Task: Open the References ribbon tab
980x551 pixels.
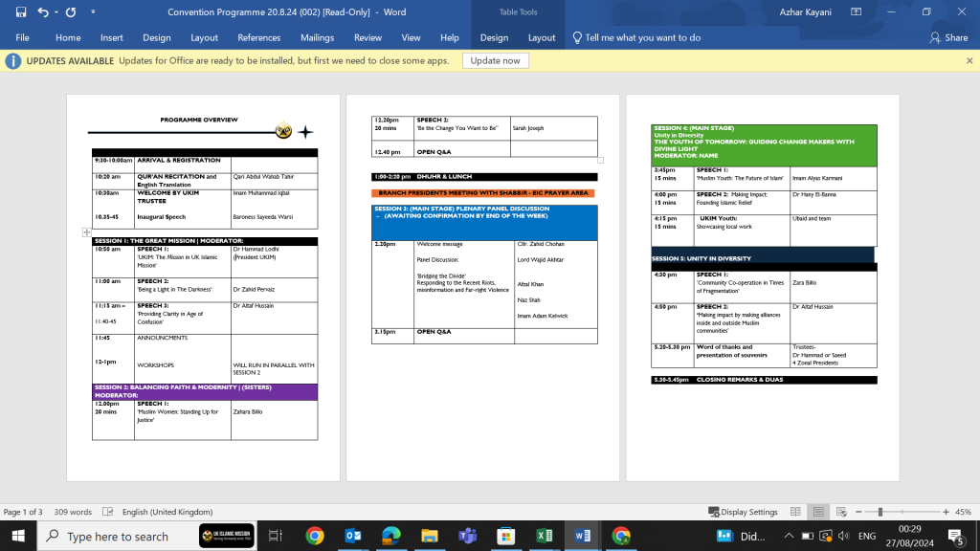Action: pos(258,37)
